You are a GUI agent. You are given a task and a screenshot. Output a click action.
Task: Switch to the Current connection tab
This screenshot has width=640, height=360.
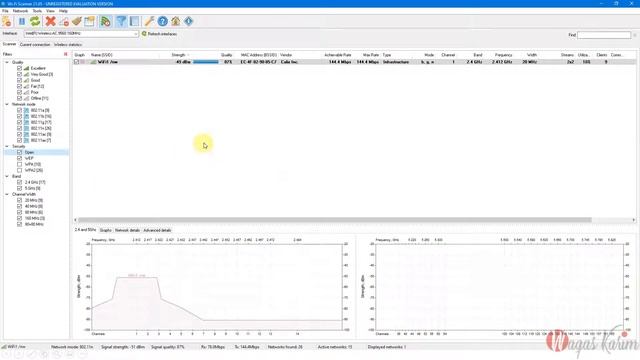pyautogui.click(x=35, y=44)
